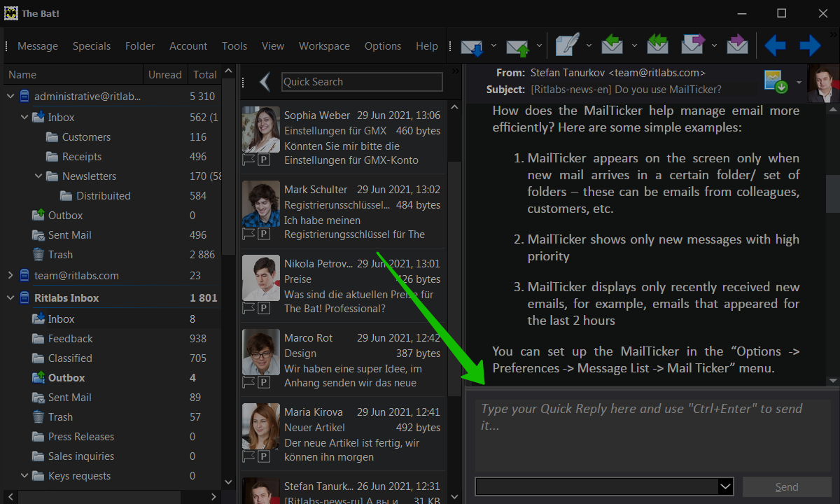Toggle the flag icon on Mark Schulter's message
This screenshot has width=840, height=504.
click(248, 234)
